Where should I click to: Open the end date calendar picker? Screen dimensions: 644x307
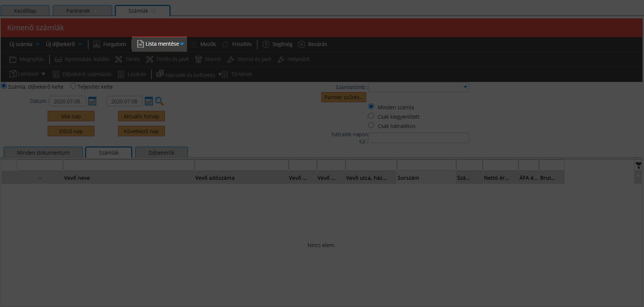click(x=149, y=101)
